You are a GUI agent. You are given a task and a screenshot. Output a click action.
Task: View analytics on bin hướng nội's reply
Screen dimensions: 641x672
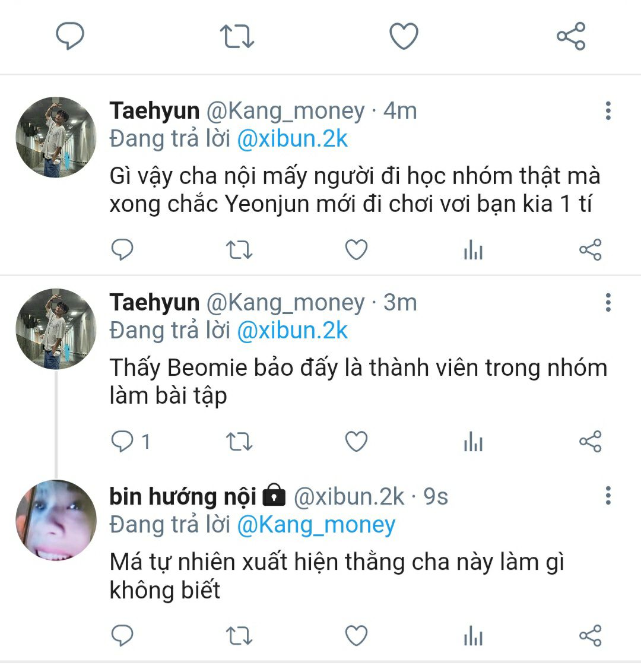click(473, 635)
